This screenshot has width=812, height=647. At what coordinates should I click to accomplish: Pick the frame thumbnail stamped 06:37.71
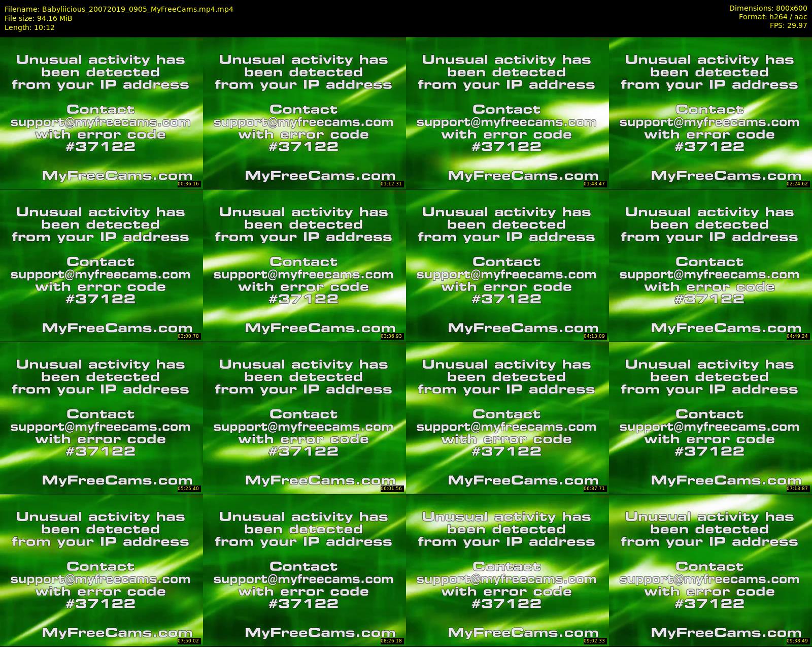click(x=506, y=417)
